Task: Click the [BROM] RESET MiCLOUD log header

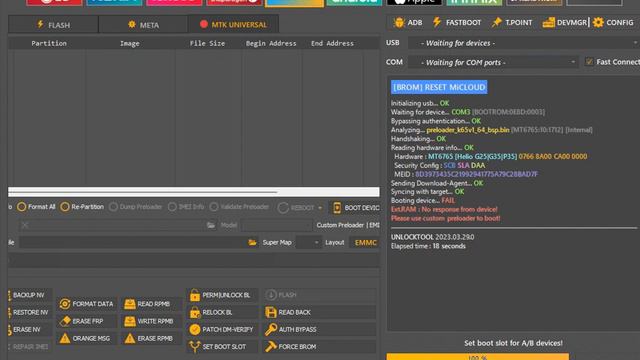Action: pos(439,87)
